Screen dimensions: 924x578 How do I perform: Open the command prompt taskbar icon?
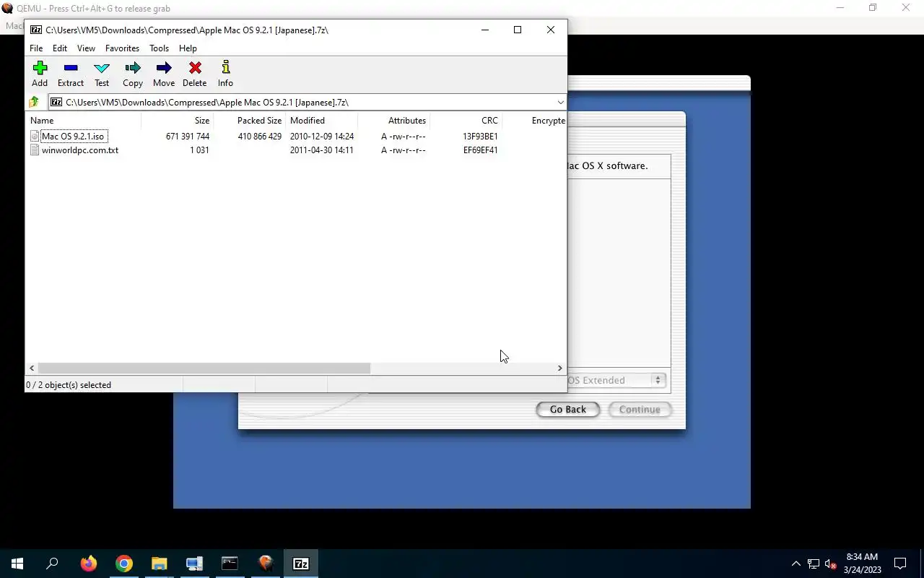pos(230,564)
